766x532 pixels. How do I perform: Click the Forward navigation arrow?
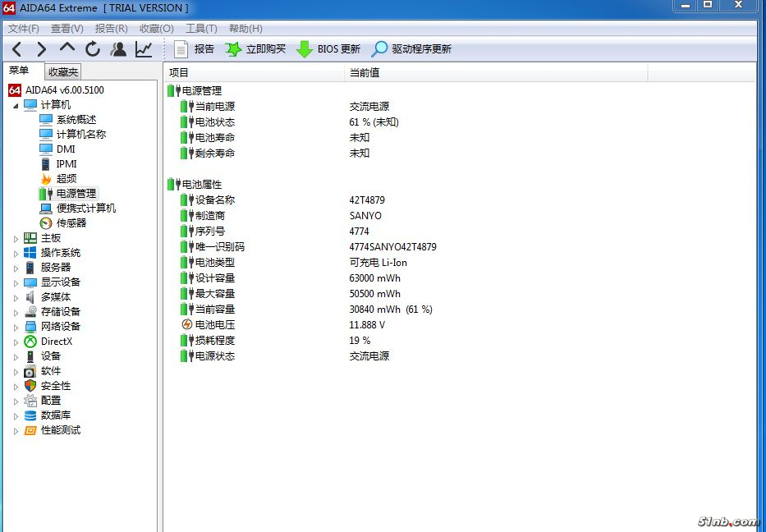pyautogui.click(x=41, y=49)
